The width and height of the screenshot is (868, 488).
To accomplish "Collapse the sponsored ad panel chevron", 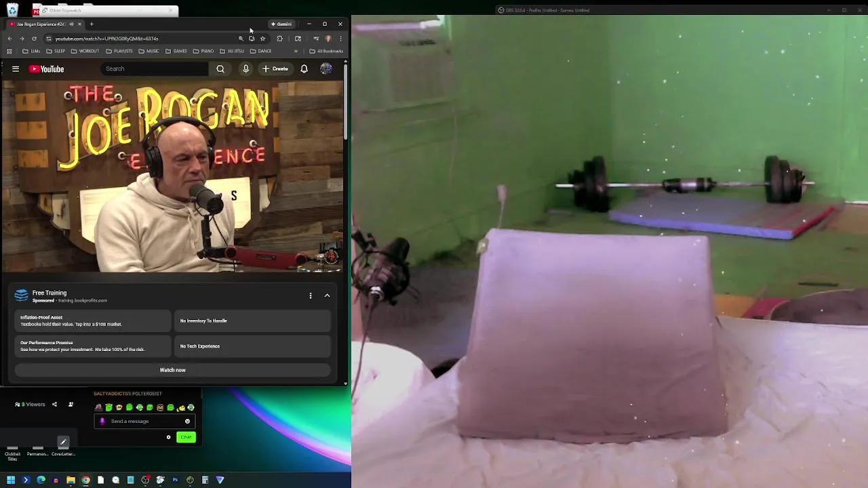I will click(327, 296).
